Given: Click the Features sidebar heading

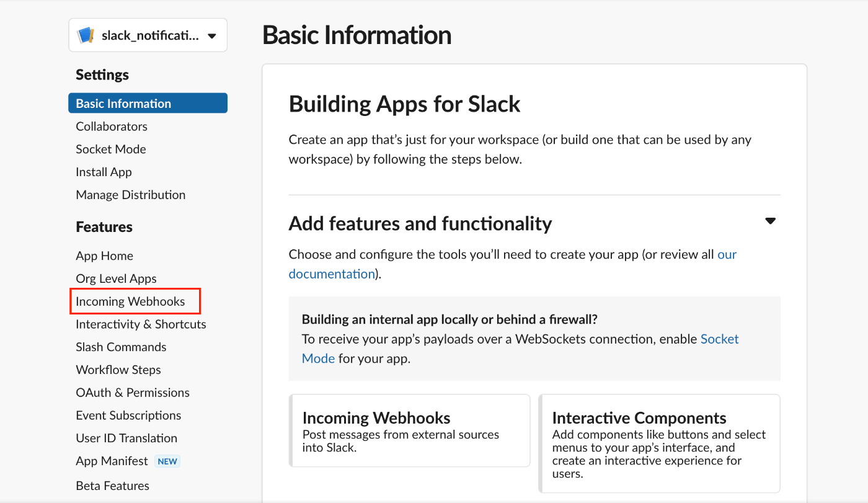Looking at the screenshot, I should coord(104,227).
